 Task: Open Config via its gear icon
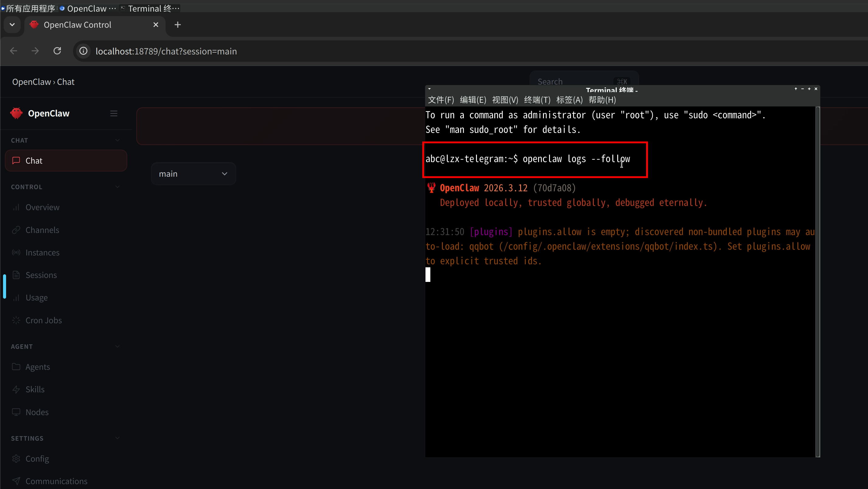pos(16,459)
